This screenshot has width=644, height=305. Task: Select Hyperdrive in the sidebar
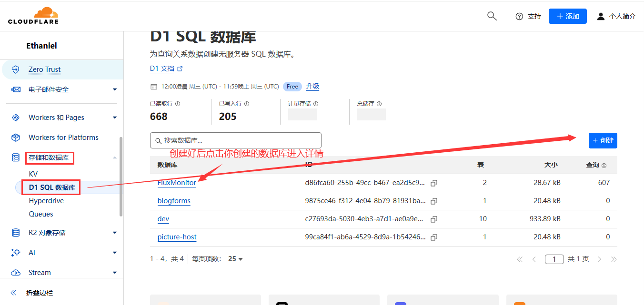click(46, 201)
